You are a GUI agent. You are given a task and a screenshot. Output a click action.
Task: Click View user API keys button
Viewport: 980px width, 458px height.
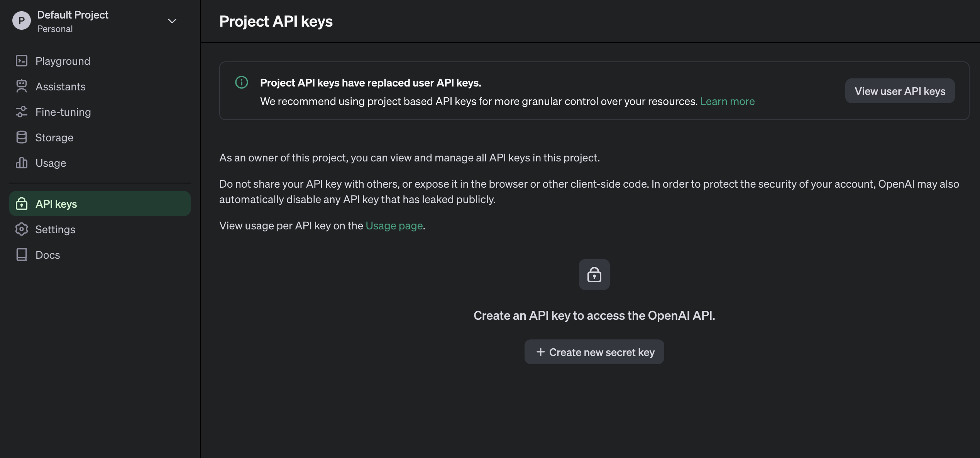(x=900, y=91)
